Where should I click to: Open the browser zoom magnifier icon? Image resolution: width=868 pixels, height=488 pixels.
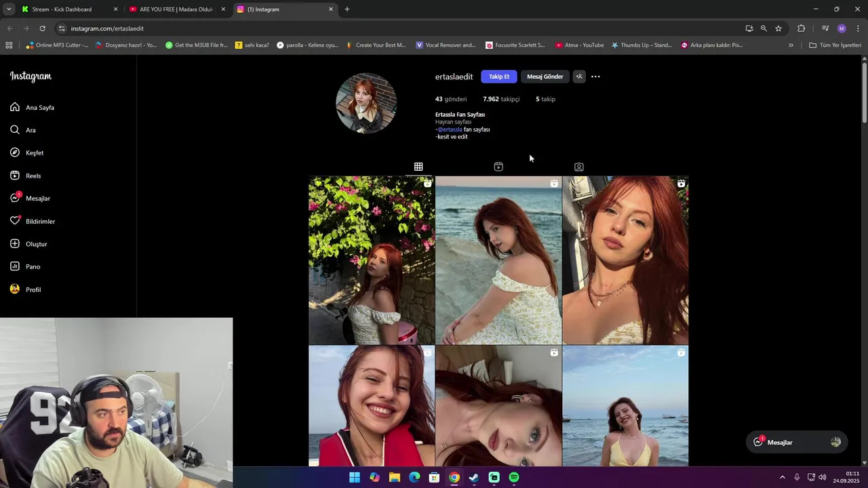764,28
